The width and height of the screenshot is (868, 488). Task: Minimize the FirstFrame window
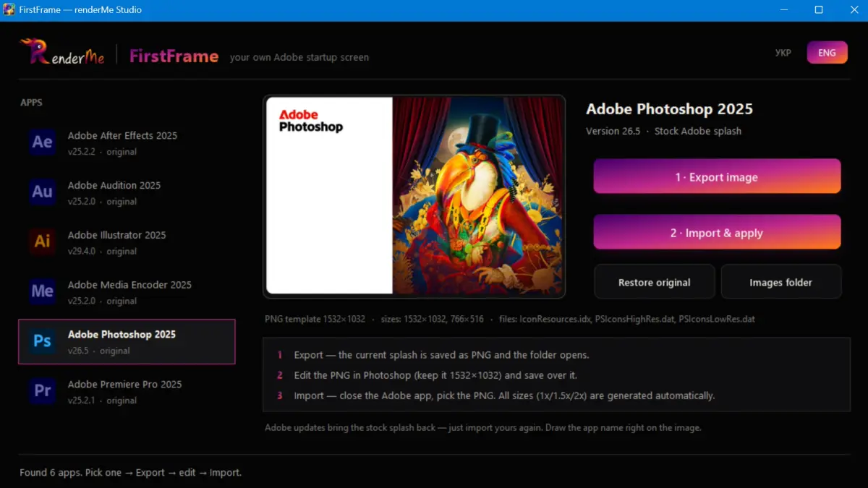tap(786, 10)
